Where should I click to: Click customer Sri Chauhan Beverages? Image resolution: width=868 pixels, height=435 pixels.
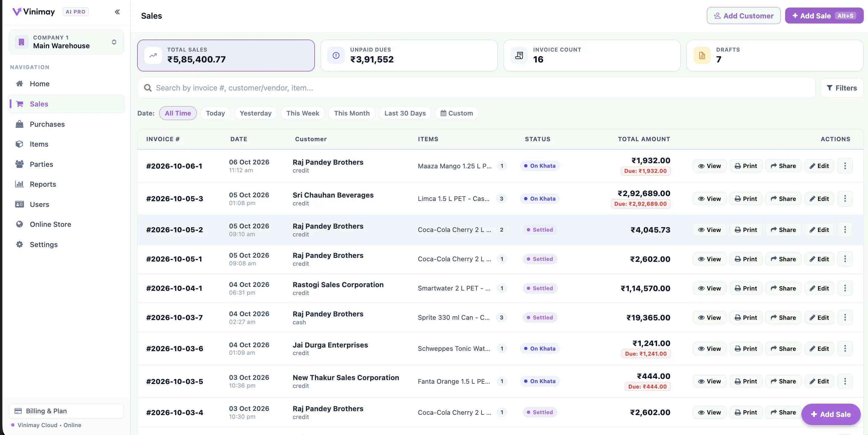pos(333,195)
